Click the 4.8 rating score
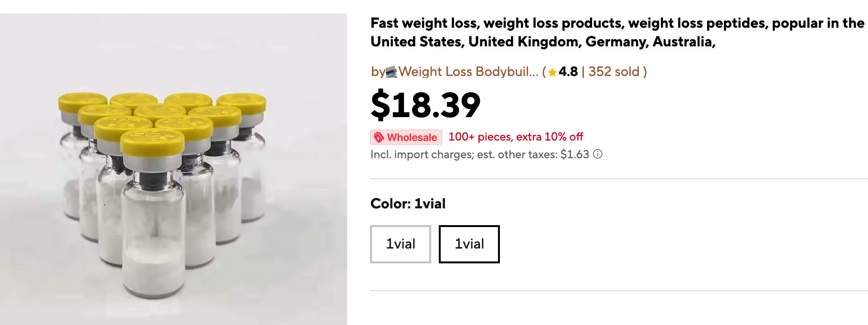868x325 pixels. [x=568, y=72]
